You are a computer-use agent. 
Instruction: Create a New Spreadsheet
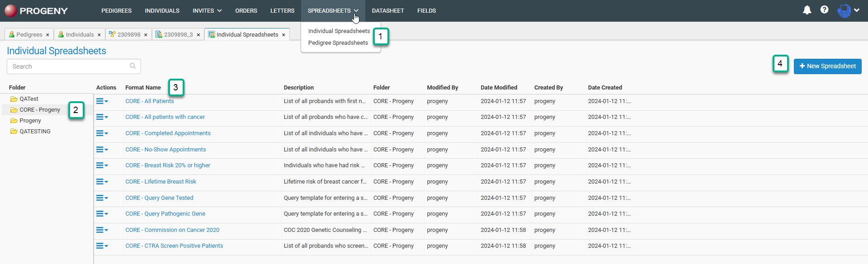[827, 66]
